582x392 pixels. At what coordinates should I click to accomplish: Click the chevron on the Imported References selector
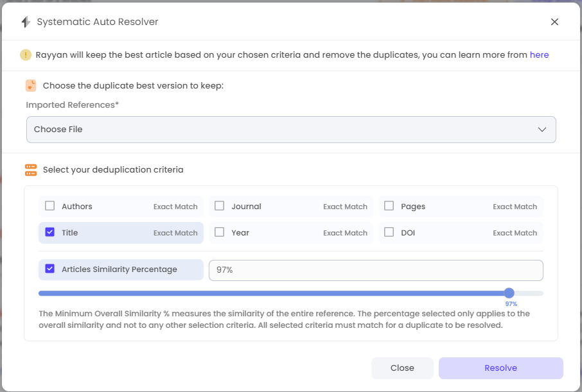542,129
